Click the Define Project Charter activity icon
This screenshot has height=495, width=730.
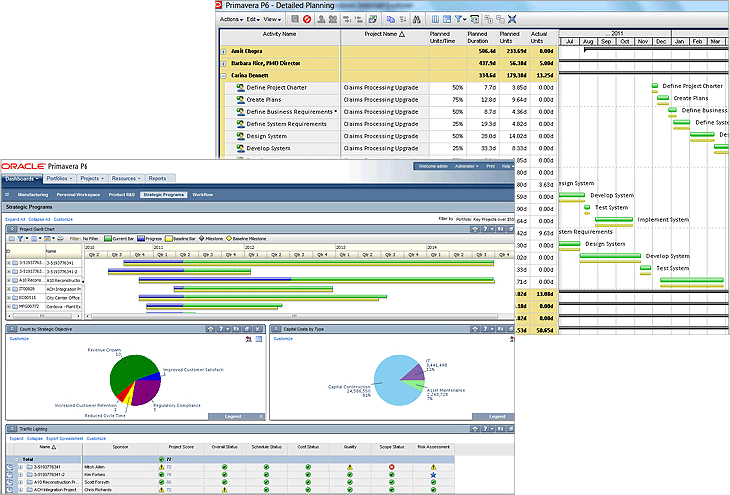pyautogui.click(x=241, y=87)
